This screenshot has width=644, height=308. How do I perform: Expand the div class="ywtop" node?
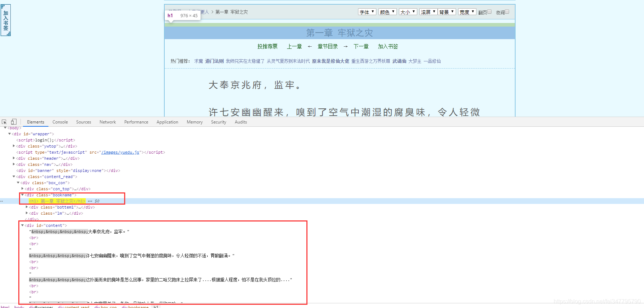(14, 146)
